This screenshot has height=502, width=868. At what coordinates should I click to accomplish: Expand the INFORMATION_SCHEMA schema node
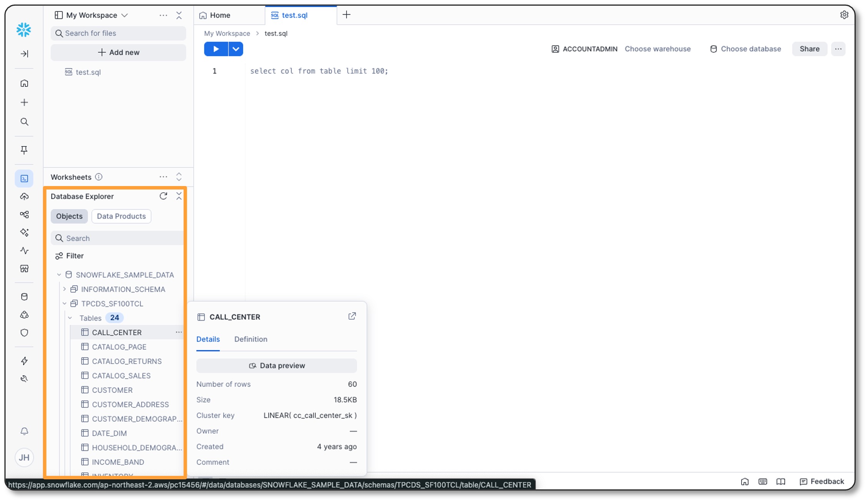[65, 289]
